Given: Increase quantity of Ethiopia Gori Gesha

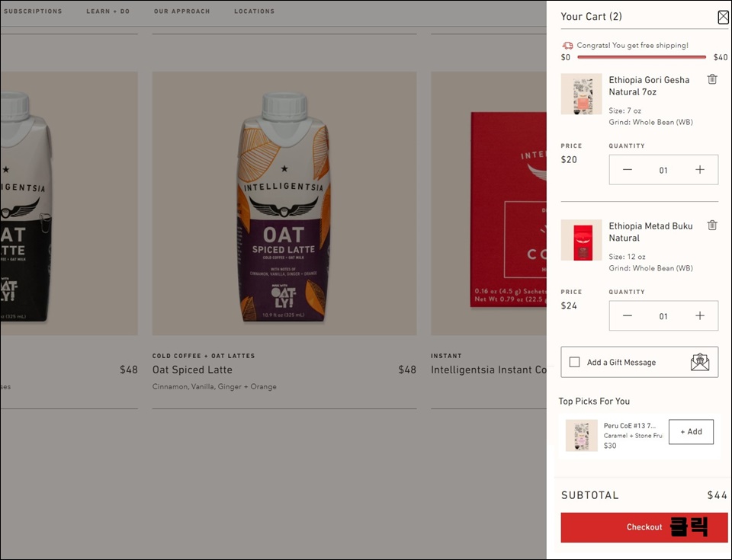Looking at the screenshot, I should click(699, 170).
